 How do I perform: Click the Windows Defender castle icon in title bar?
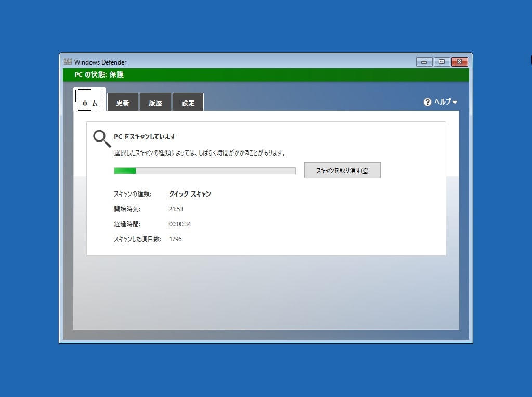coord(68,61)
